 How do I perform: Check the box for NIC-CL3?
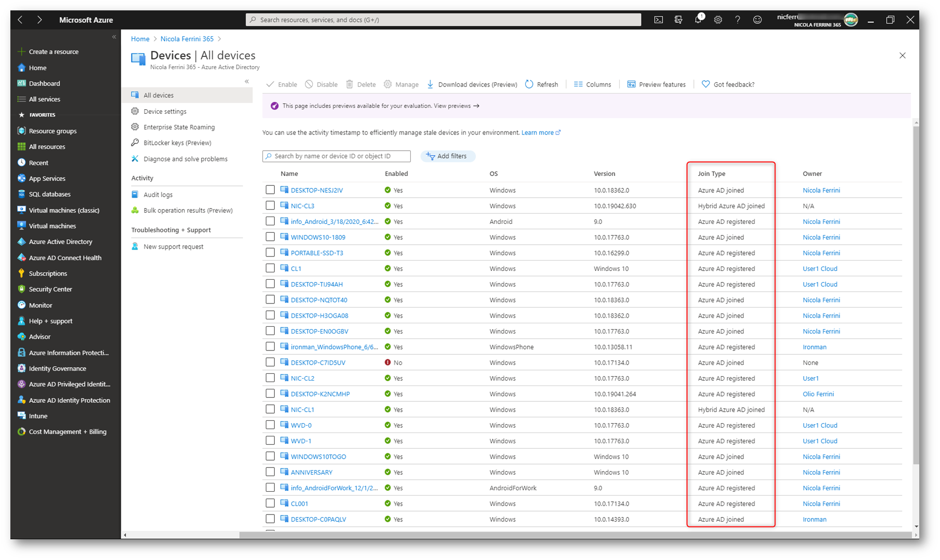[270, 205]
